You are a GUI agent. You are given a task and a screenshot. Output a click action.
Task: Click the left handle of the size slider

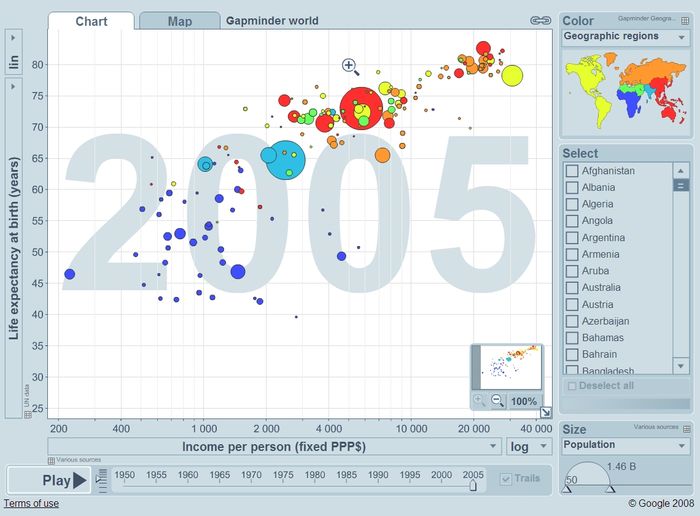[x=567, y=489]
